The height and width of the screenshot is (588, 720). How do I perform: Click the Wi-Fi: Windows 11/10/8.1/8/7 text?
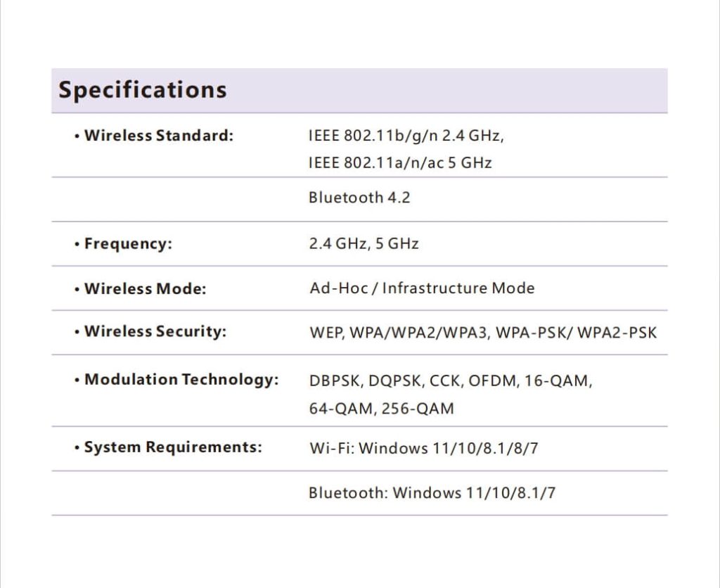click(x=423, y=448)
